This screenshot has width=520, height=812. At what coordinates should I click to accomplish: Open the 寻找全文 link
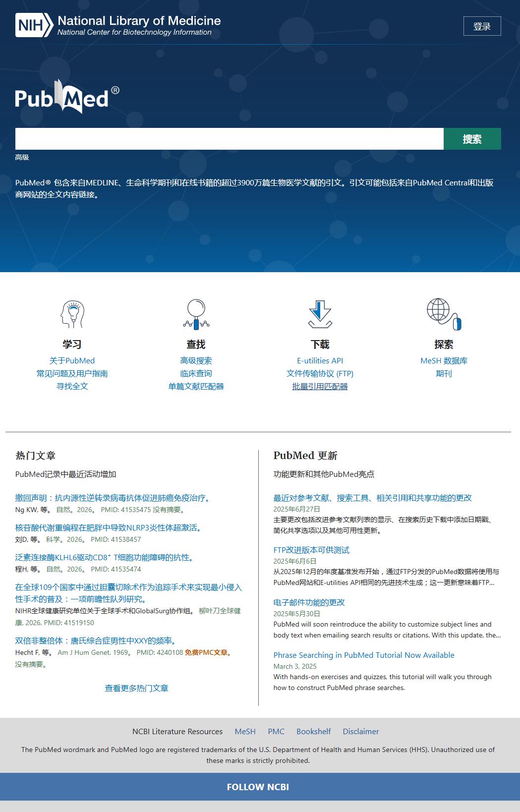pos(72,386)
